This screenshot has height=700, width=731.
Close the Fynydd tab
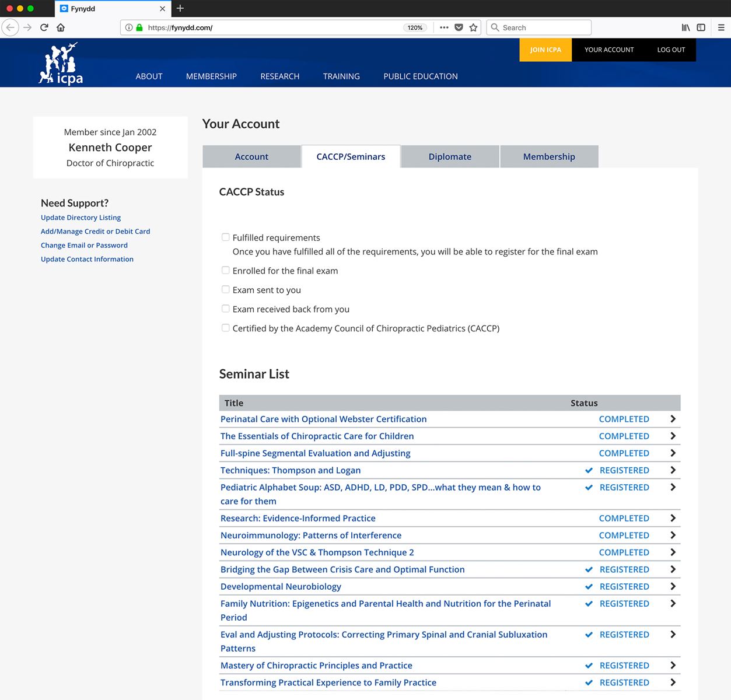tap(162, 9)
